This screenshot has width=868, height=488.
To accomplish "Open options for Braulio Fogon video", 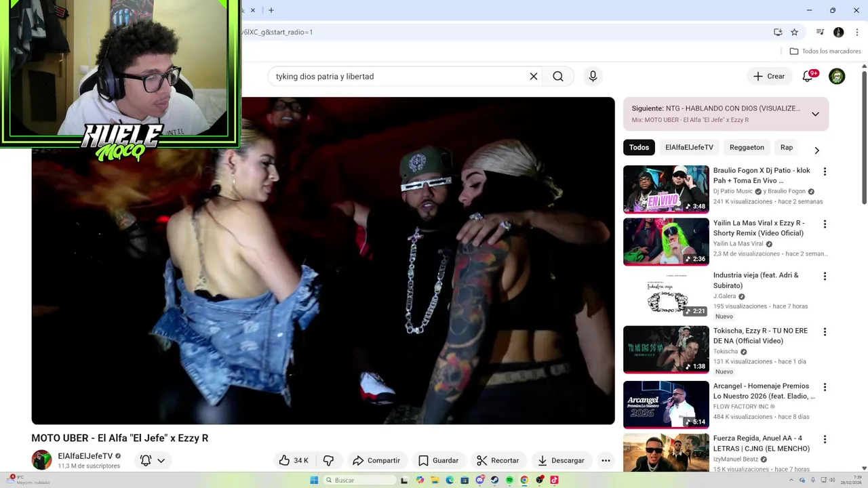I will click(x=825, y=171).
